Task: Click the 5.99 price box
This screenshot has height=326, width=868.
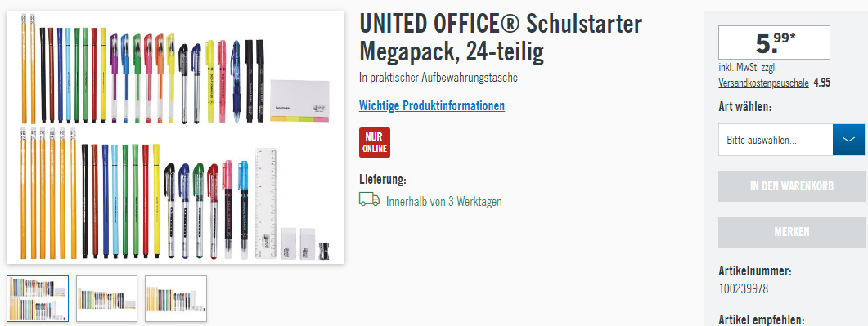Action: [774, 42]
